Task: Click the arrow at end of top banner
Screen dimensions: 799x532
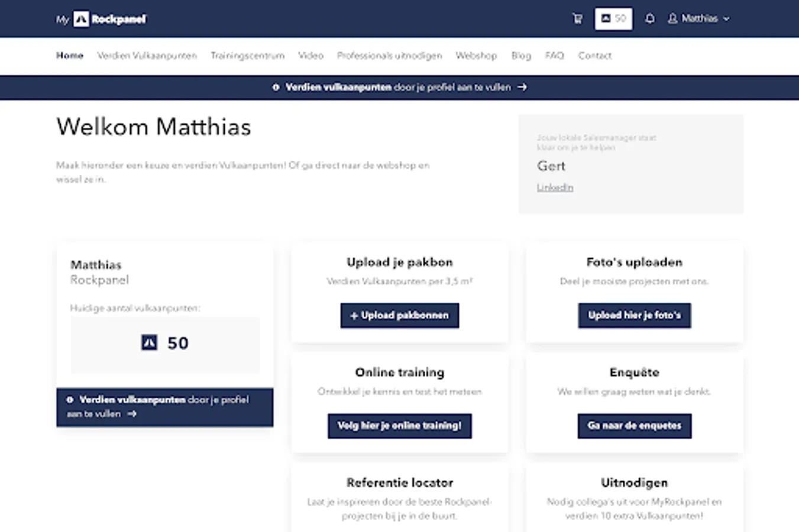Action: click(522, 87)
